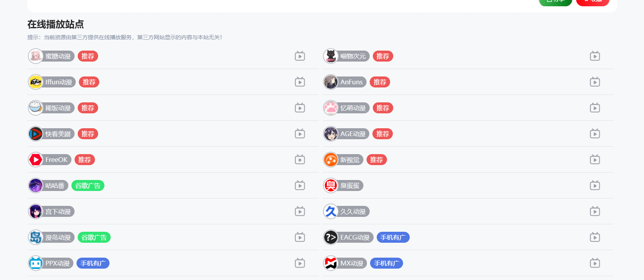Image resolution: width=644 pixels, height=280 pixels.
Task: Click the 久久动漫 blue logo icon
Action: tap(331, 211)
